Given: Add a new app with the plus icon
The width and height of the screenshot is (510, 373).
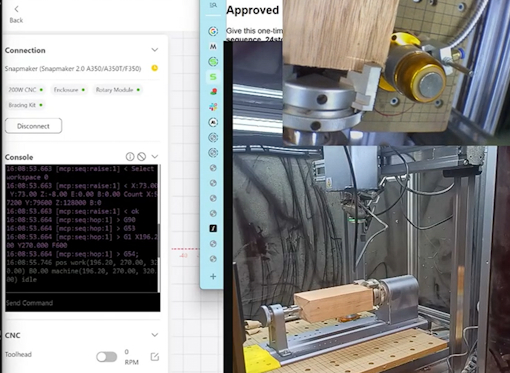Looking at the screenshot, I should tap(213, 276).
